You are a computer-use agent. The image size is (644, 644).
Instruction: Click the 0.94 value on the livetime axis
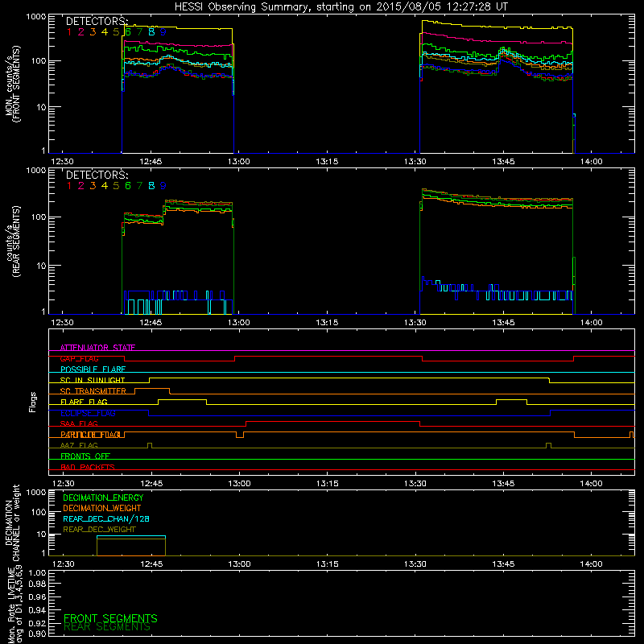37,610
